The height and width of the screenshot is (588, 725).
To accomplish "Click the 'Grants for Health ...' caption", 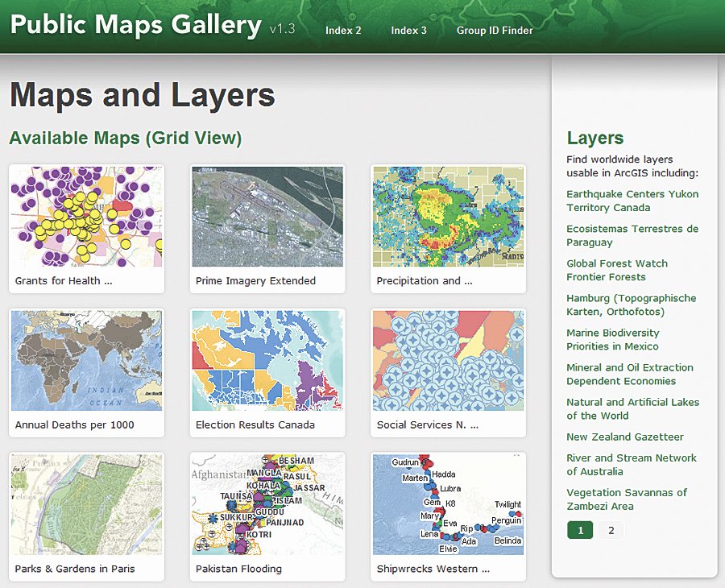I will click(x=64, y=280).
